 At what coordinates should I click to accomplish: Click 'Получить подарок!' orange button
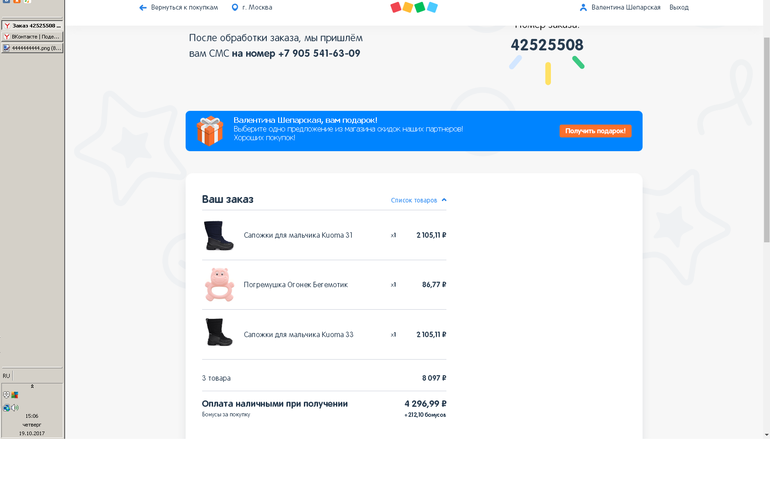click(x=595, y=131)
